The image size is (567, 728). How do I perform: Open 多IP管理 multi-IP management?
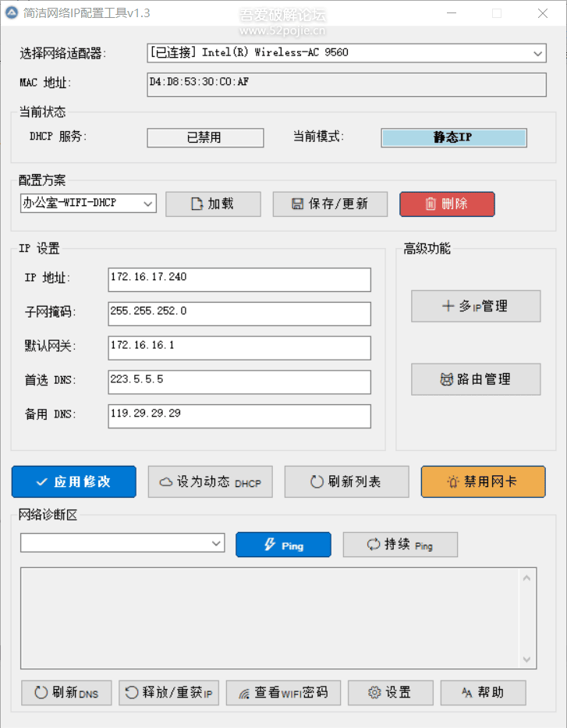tap(476, 306)
